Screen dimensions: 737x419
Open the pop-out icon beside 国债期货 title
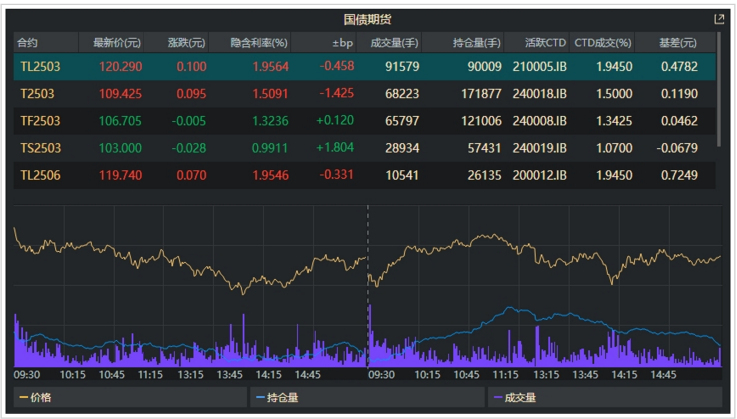(718, 19)
